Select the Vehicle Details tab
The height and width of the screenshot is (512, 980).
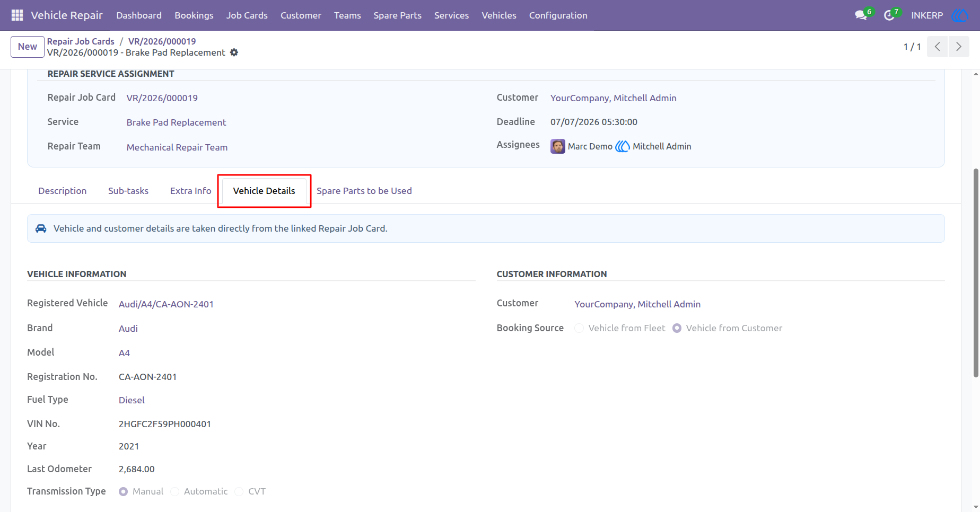pyautogui.click(x=264, y=191)
